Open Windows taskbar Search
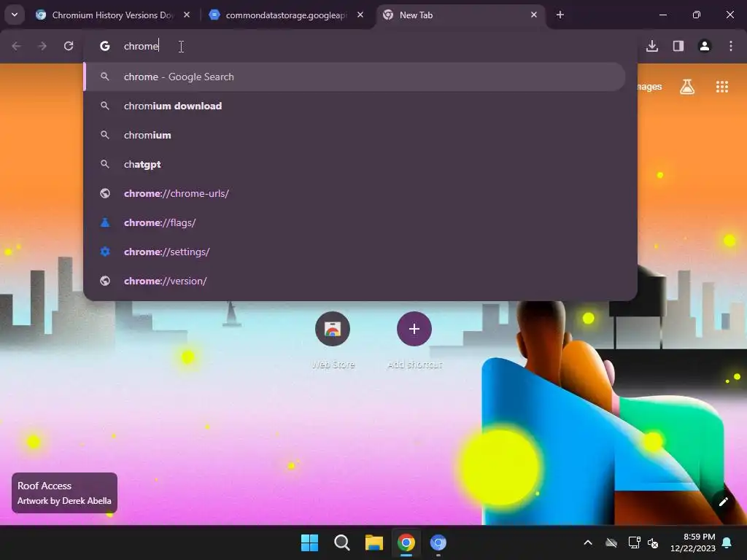The height and width of the screenshot is (560, 747). 342,542
